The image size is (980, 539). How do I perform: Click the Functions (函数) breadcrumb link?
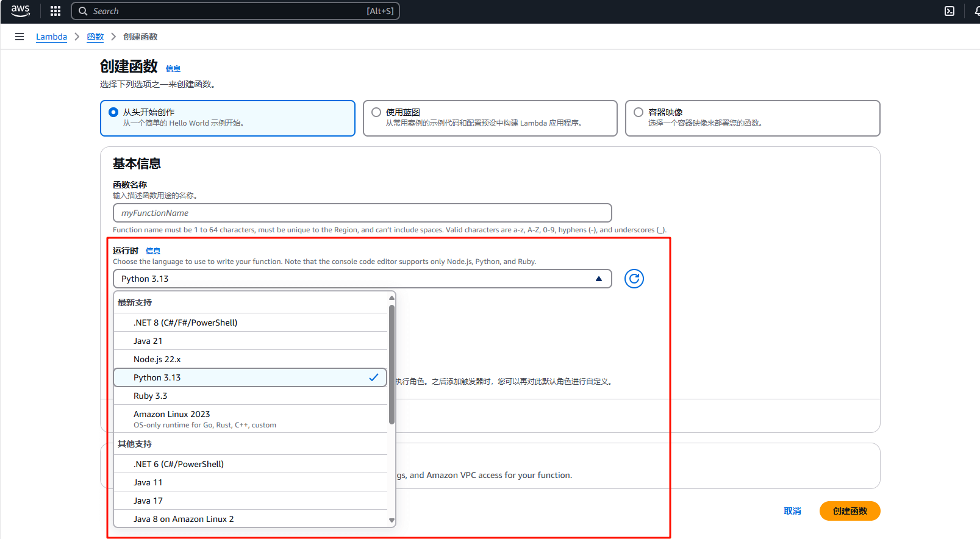[x=95, y=37]
